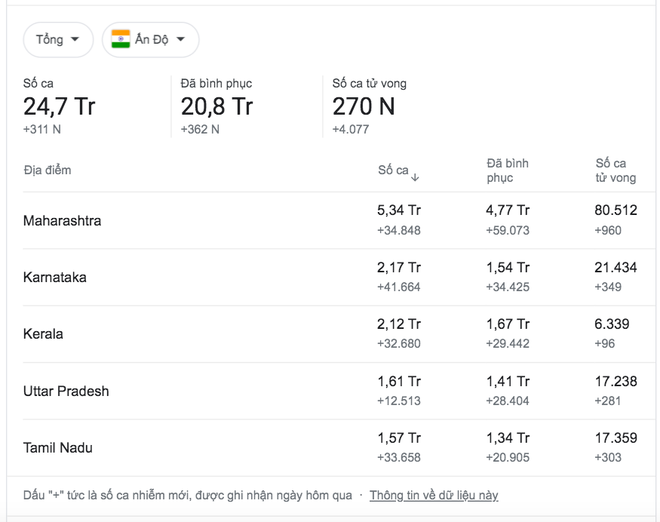Click the India flag icon
Screen dimensions: 660x522
pos(120,39)
